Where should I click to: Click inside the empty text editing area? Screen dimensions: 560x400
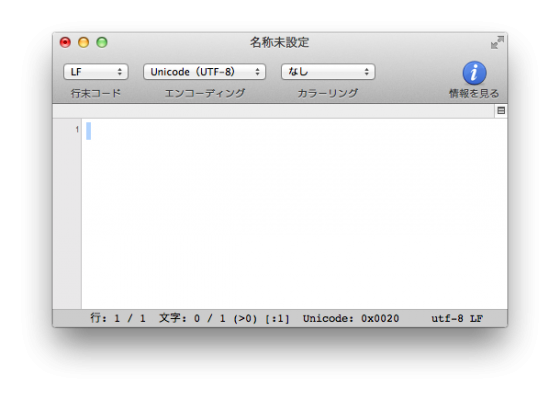(294, 214)
